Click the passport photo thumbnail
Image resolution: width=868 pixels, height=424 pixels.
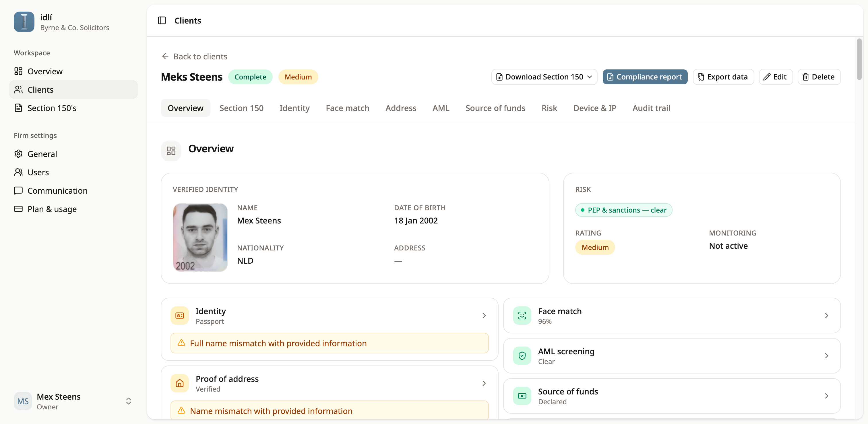pyautogui.click(x=200, y=238)
